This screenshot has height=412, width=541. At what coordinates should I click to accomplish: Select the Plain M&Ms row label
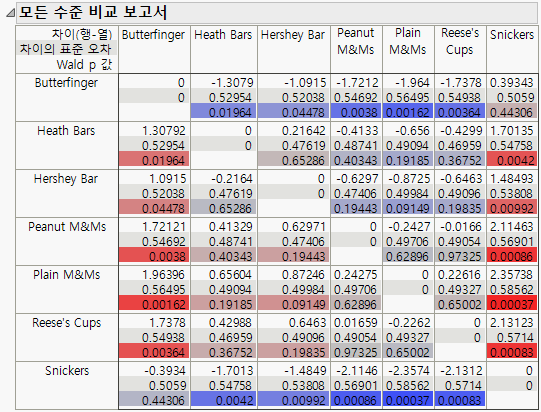tap(67, 275)
